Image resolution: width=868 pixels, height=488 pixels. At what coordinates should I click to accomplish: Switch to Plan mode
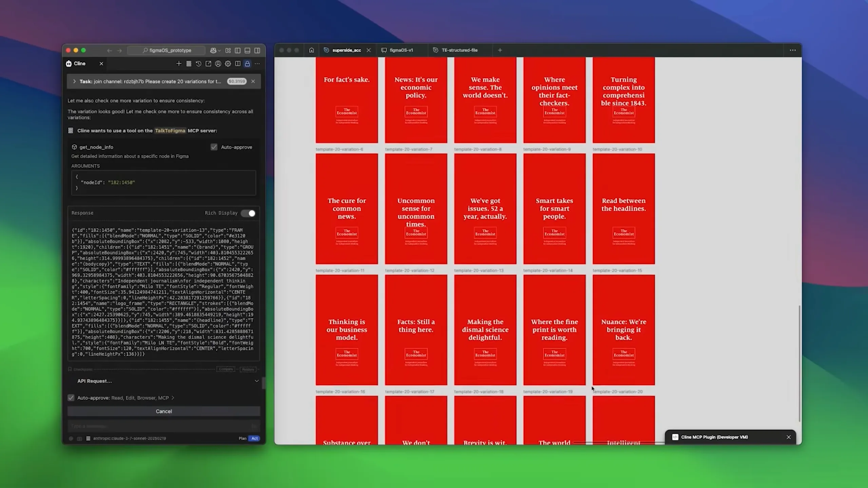pyautogui.click(x=243, y=438)
